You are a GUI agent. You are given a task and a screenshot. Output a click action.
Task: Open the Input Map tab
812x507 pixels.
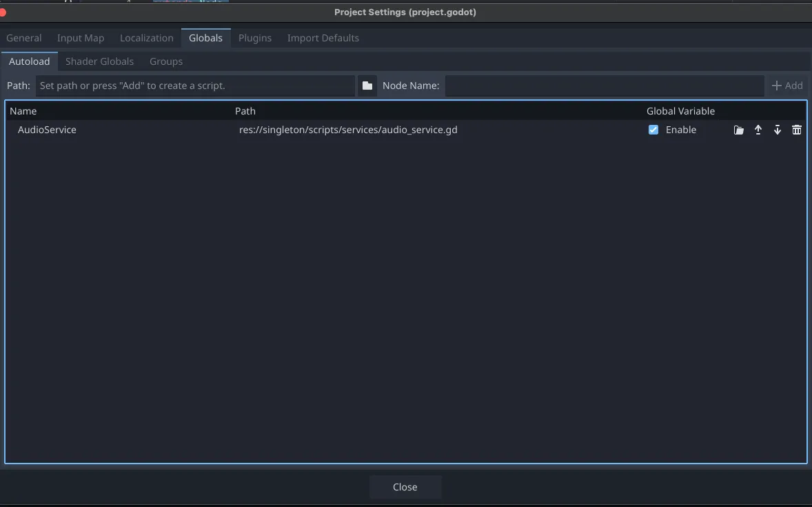point(80,38)
